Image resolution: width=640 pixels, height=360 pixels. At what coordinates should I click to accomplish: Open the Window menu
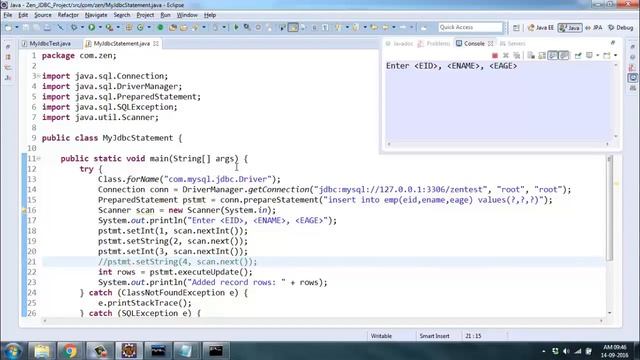coord(187,15)
